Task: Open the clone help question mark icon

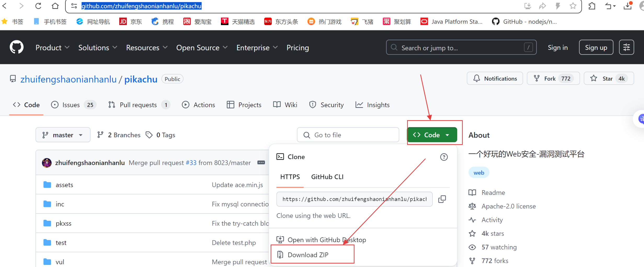Action: (444, 157)
